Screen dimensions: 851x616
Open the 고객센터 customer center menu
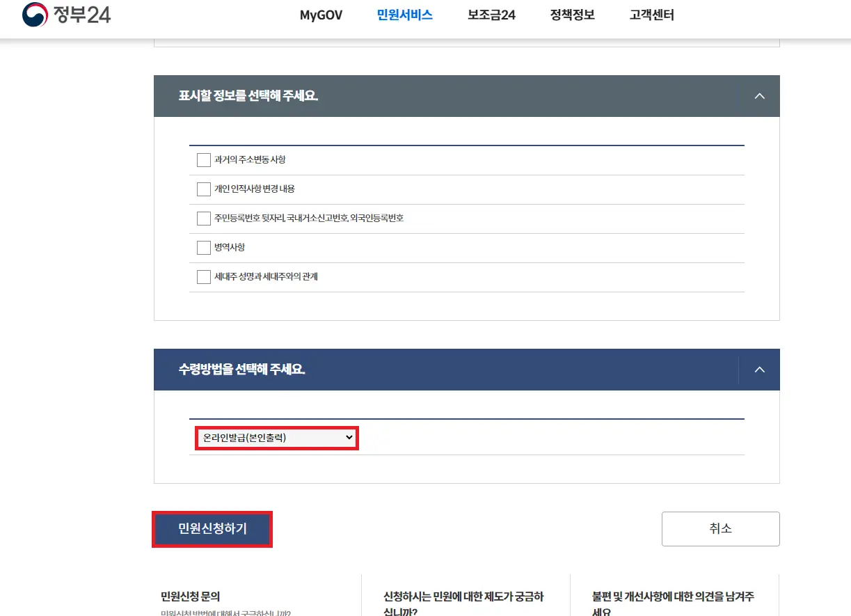(x=651, y=14)
